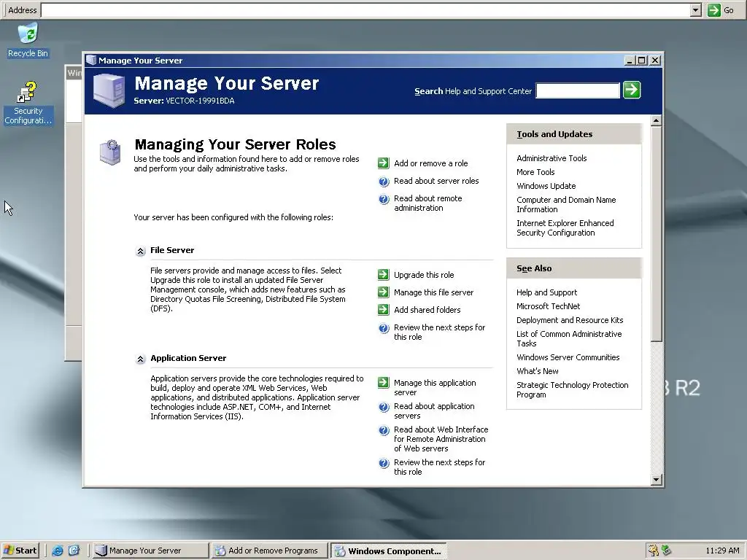Image resolution: width=747 pixels, height=560 pixels.
Task: Click the second system tray icon
Action: click(x=666, y=551)
